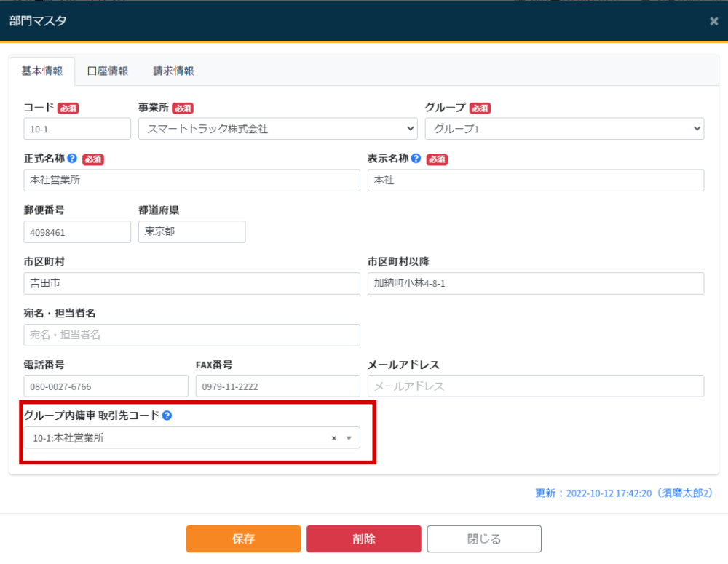This screenshot has height=564, width=728.
Task: Click the help icon beside 正式名称
Action: 74,159
